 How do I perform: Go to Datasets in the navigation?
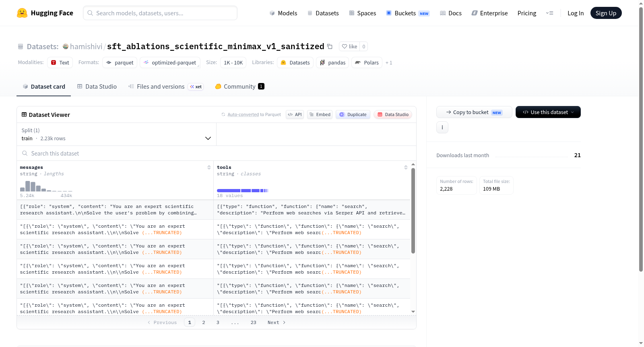pos(323,13)
